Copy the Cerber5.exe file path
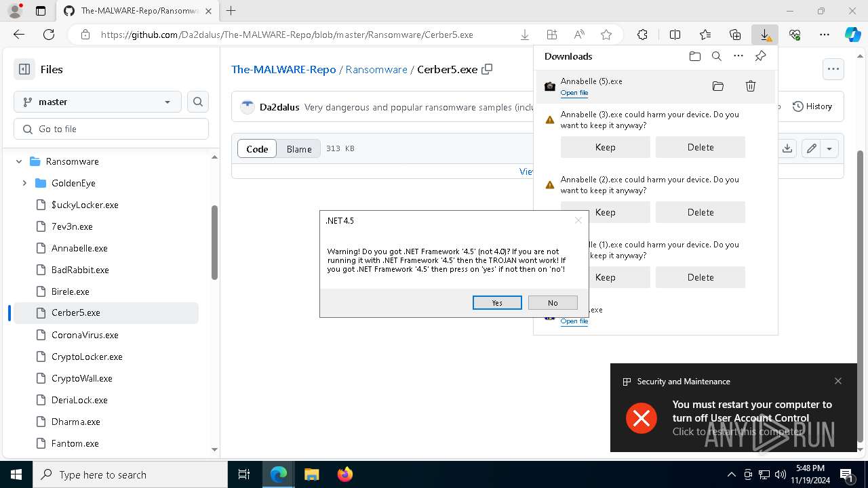Viewport: 868px width, 488px height. 487,69
